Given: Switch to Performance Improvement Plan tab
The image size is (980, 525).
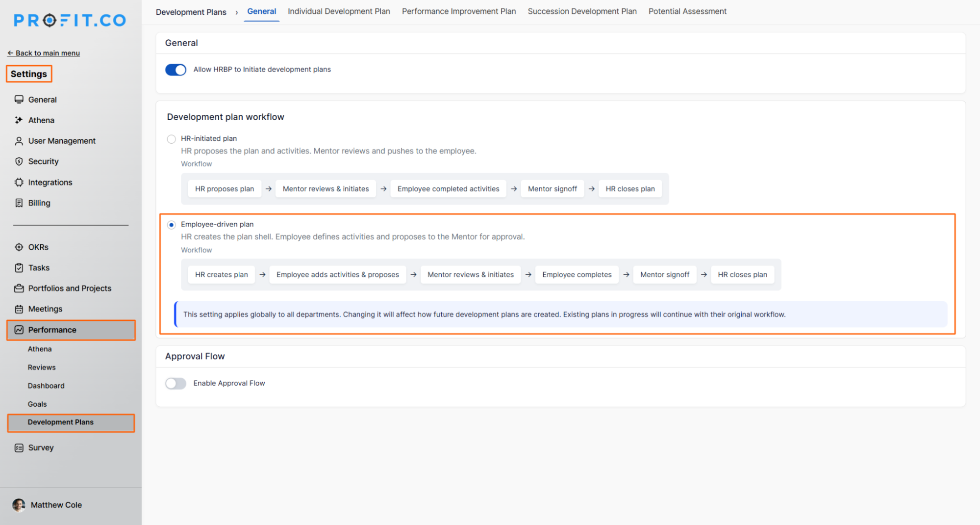Looking at the screenshot, I should coord(459,11).
